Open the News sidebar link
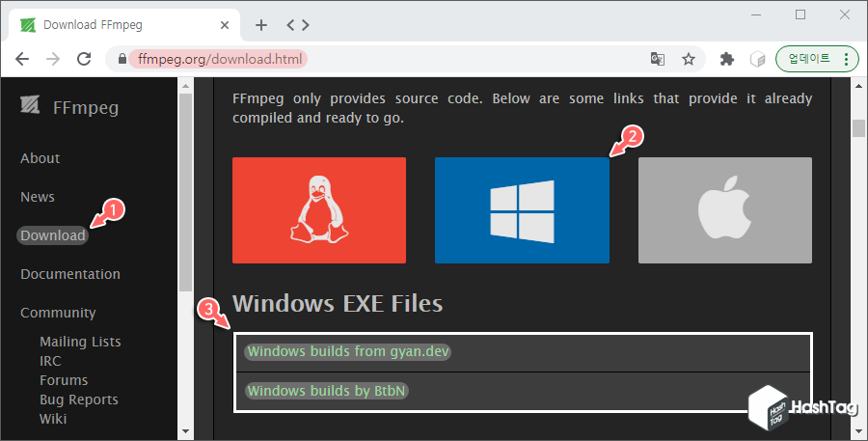The height and width of the screenshot is (441, 868). click(38, 197)
